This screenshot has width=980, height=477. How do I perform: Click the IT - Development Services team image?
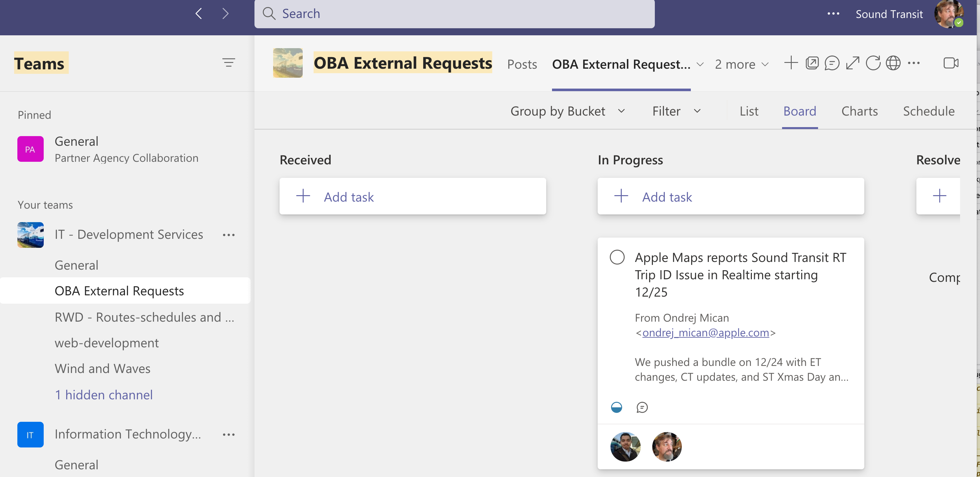point(31,235)
